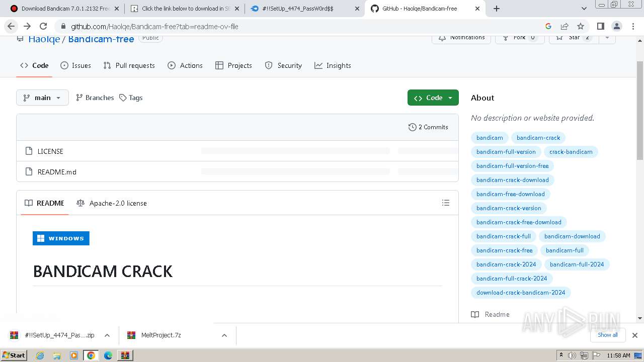This screenshot has width=644, height=362.
Task: Click the address bar URL
Action: coord(154,26)
